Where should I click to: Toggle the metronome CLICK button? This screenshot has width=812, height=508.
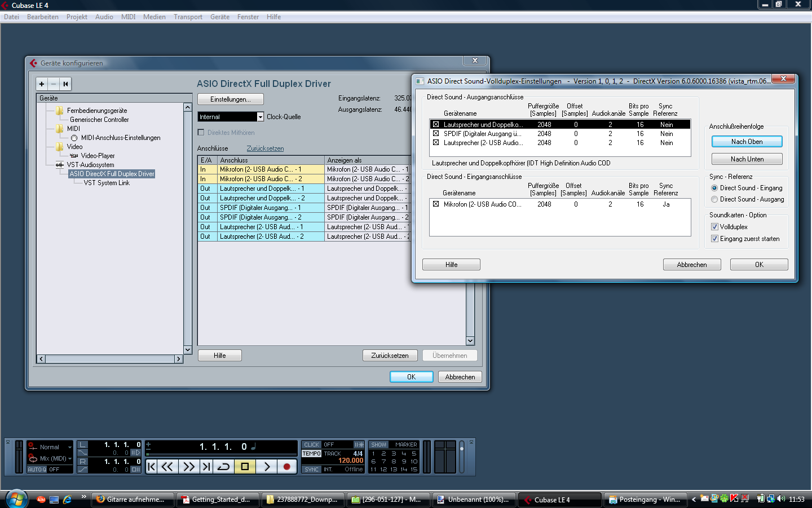pyautogui.click(x=311, y=445)
